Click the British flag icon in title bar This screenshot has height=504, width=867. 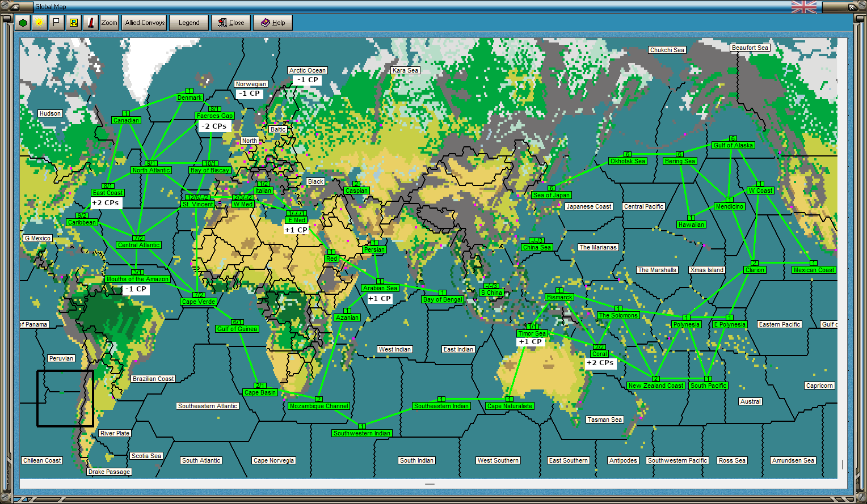(x=804, y=7)
